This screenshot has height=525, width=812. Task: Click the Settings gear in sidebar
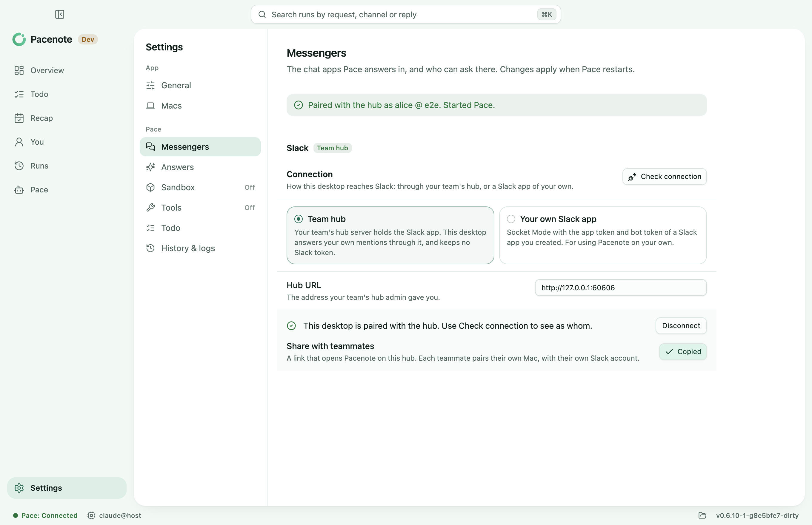pos(67,488)
